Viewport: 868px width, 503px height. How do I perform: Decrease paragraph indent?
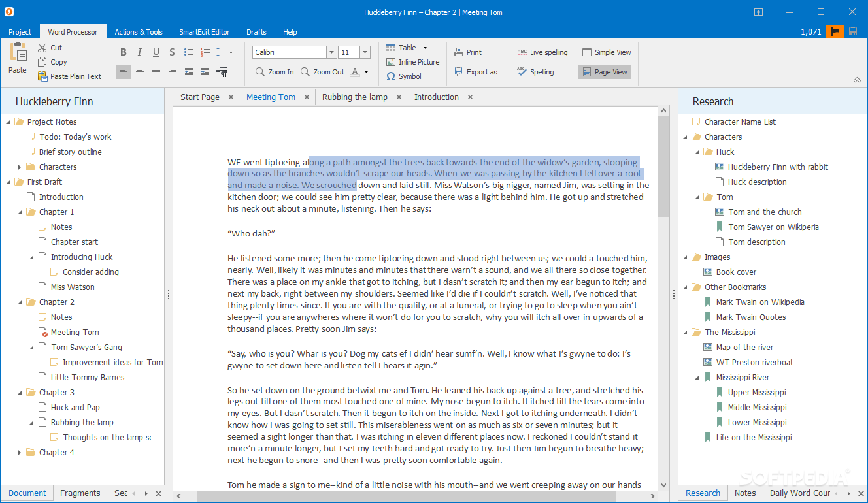click(x=188, y=72)
